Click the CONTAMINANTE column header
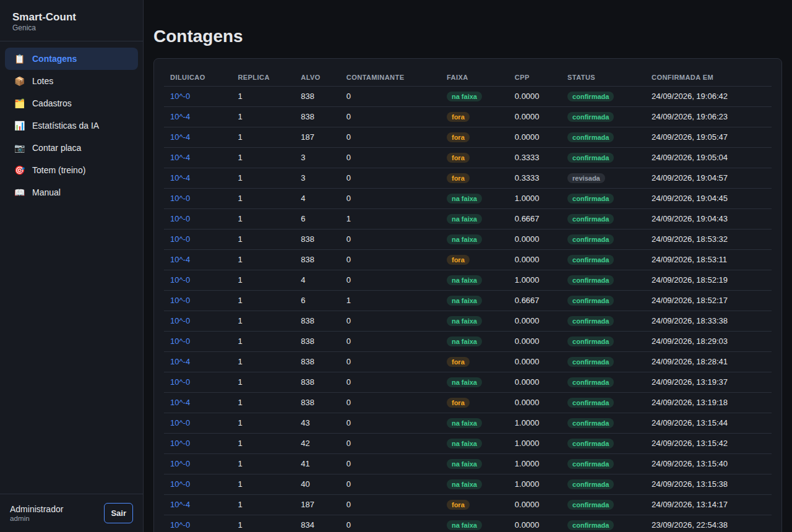The height and width of the screenshot is (532, 792). (375, 77)
